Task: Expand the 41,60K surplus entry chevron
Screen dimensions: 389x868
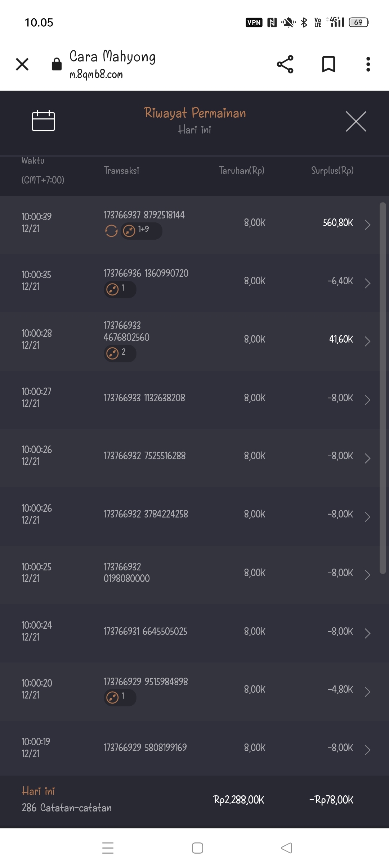Action: click(x=367, y=341)
